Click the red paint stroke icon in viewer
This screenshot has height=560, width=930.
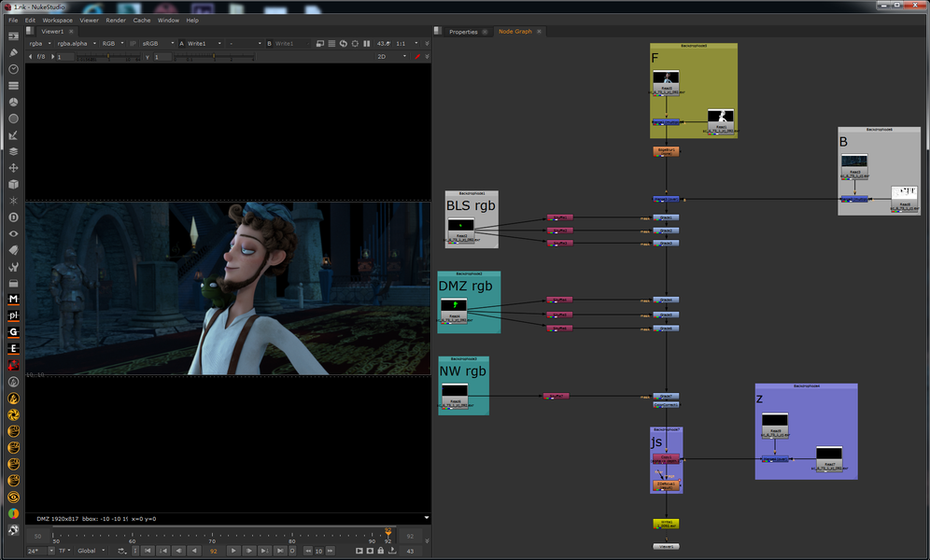click(x=417, y=56)
